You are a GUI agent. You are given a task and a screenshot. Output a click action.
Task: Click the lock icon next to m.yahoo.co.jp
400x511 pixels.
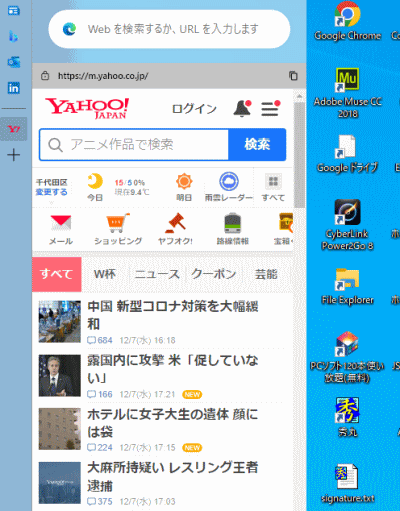45,76
